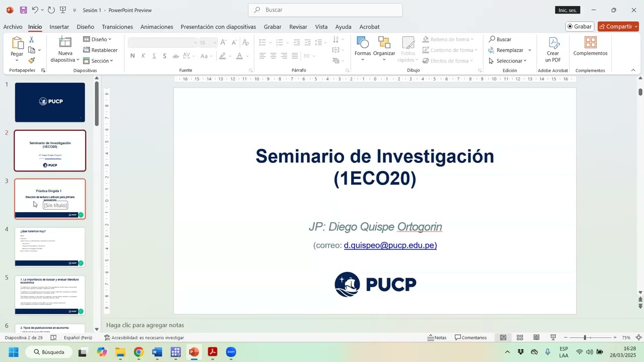Viewport: 644px width, 362px height.
Task: Fit slide to current window icon
Action: pos(638,337)
